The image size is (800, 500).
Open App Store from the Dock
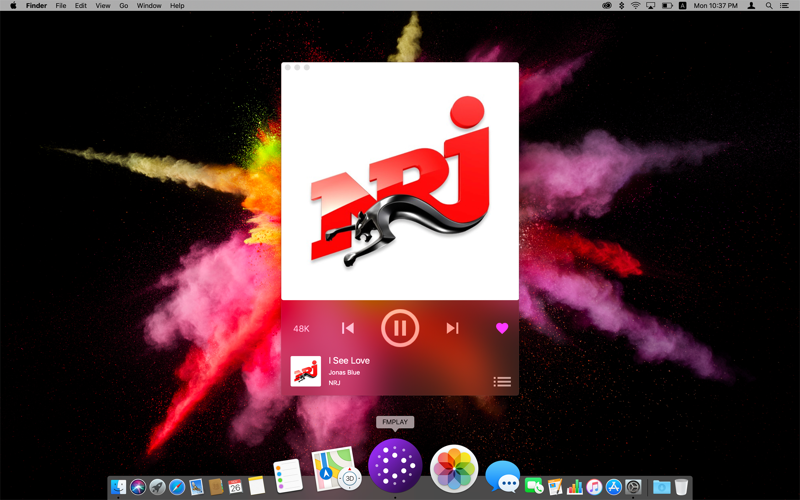tap(614, 487)
